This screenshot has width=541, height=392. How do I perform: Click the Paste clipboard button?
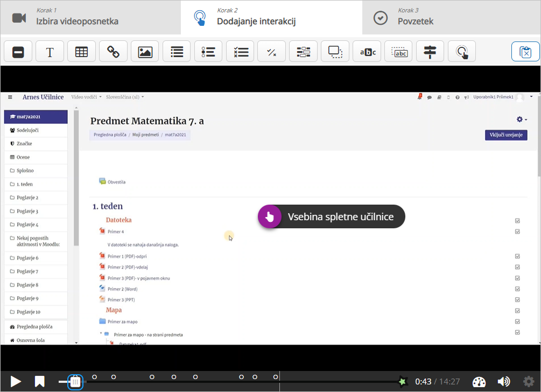tap(525, 51)
